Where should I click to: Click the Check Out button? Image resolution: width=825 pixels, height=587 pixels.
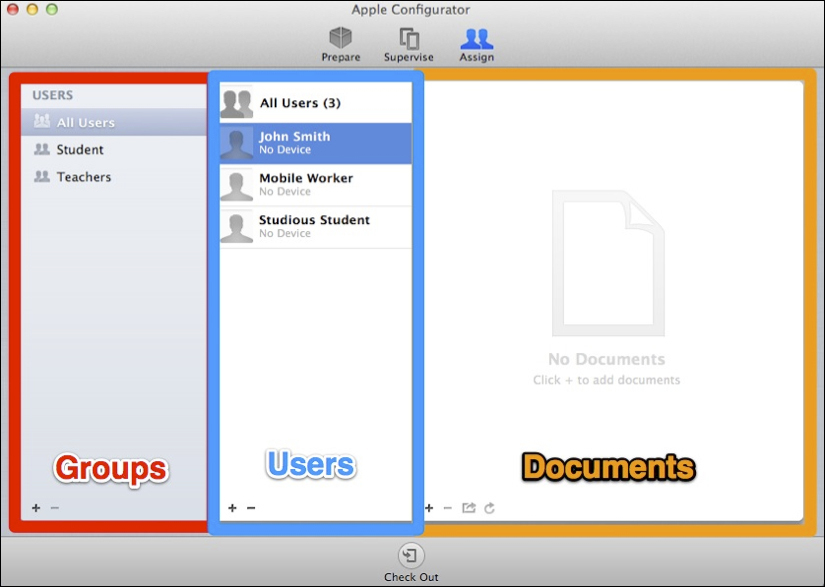coord(411,563)
